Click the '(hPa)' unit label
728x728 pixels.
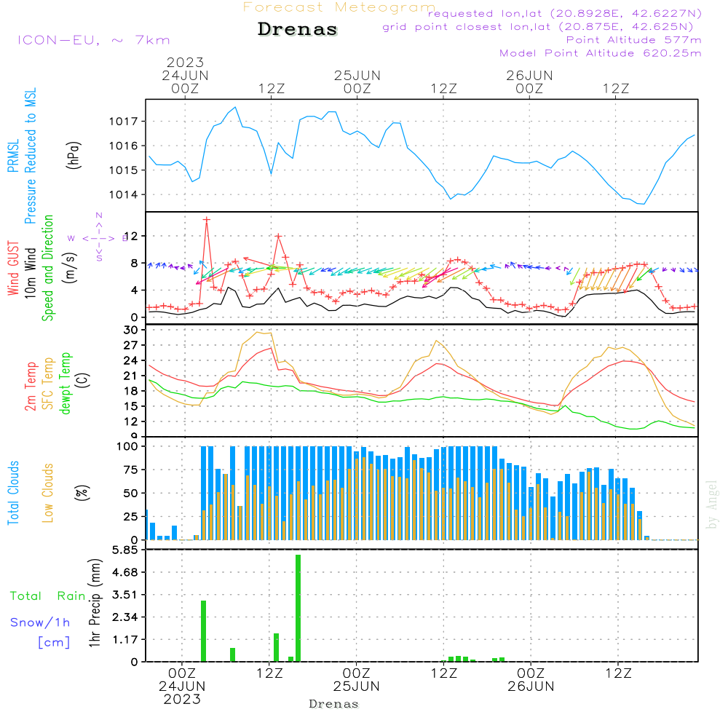point(73,155)
